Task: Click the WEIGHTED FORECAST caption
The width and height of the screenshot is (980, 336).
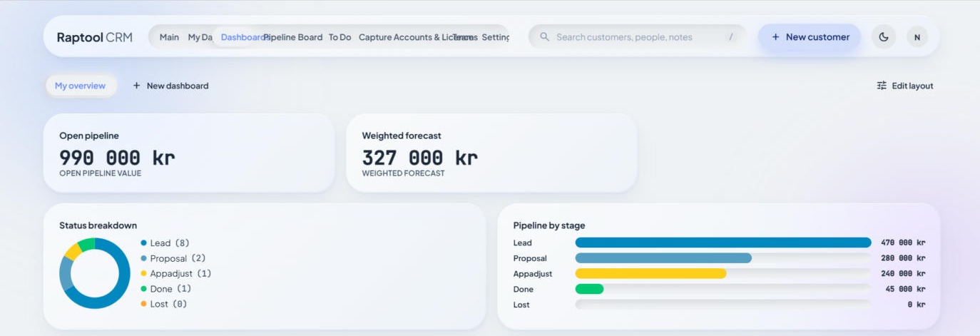Action: point(404,173)
